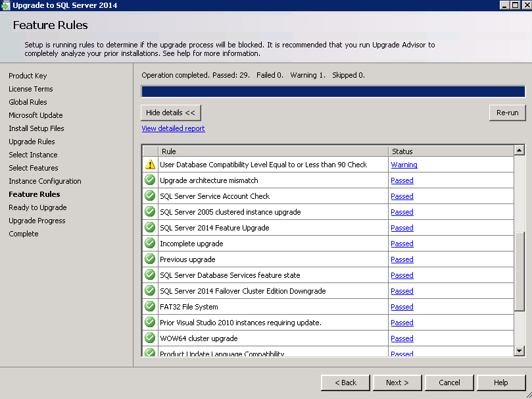The width and height of the screenshot is (532, 399).
Task: Open Passed link for Incomplete upgrade
Action: [402, 244]
